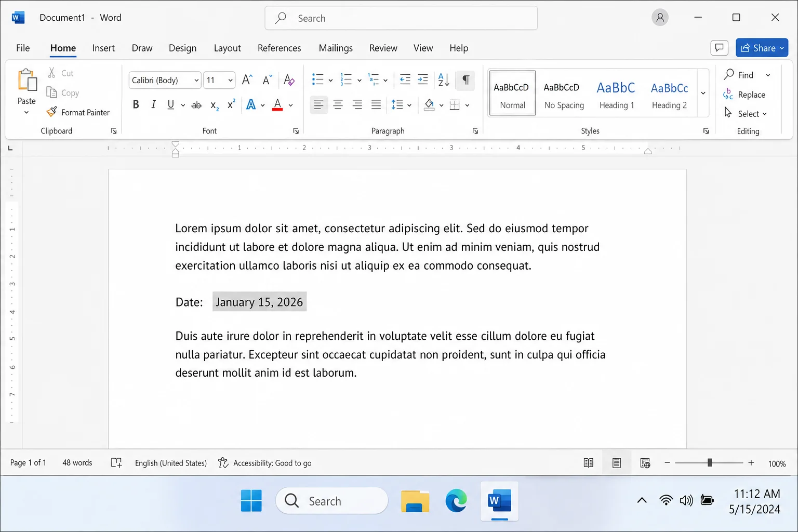The height and width of the screenshot is (532, 798).
Task: Apply borders with the grid icon
Action: pos(455,105)
